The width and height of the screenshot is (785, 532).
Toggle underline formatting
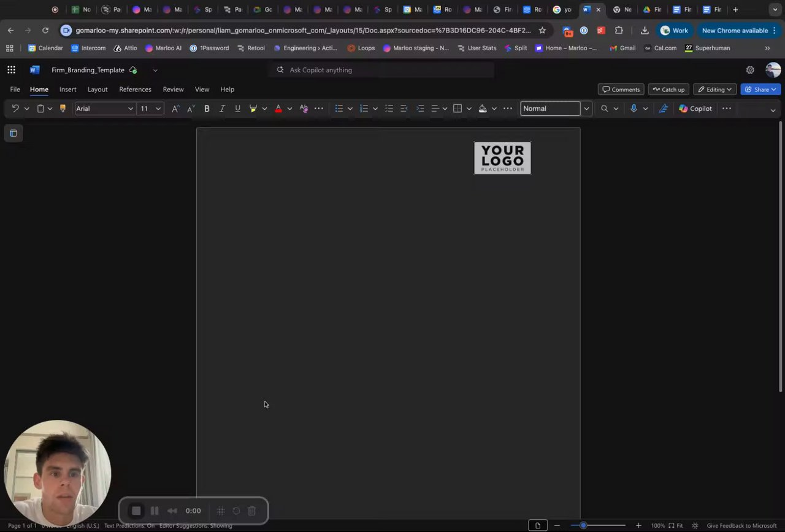click(x=237, y=108)
